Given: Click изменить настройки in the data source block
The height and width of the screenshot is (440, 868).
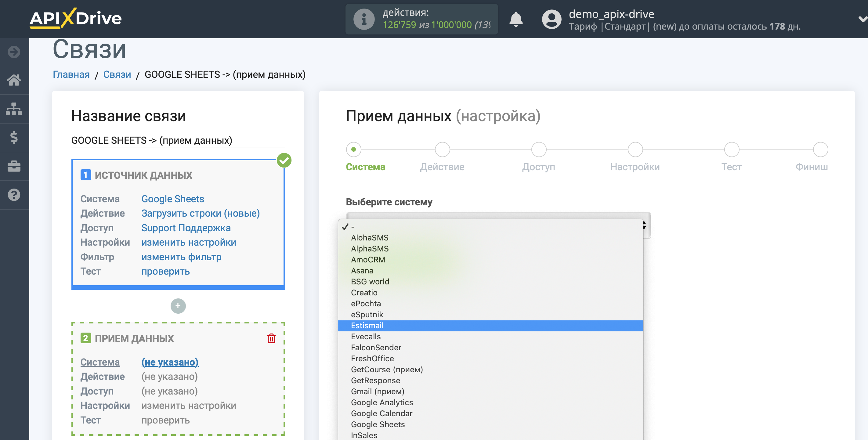Looking at the screenshot, I should 189,242.
